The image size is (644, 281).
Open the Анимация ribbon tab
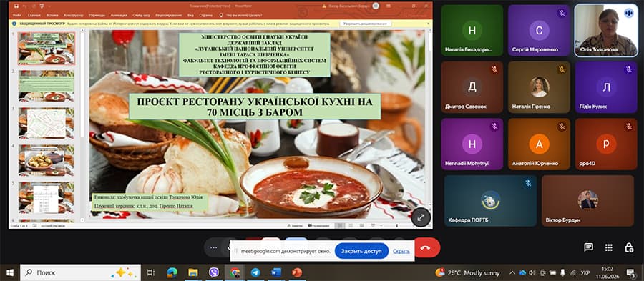click(x=119, y=15)
